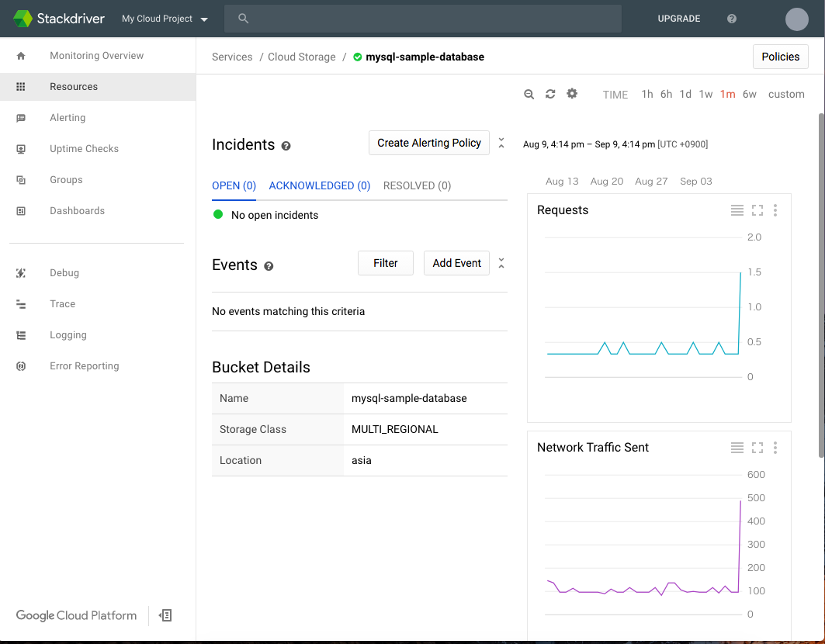Click the Google Cloud Platform logo

pos(76,615)
